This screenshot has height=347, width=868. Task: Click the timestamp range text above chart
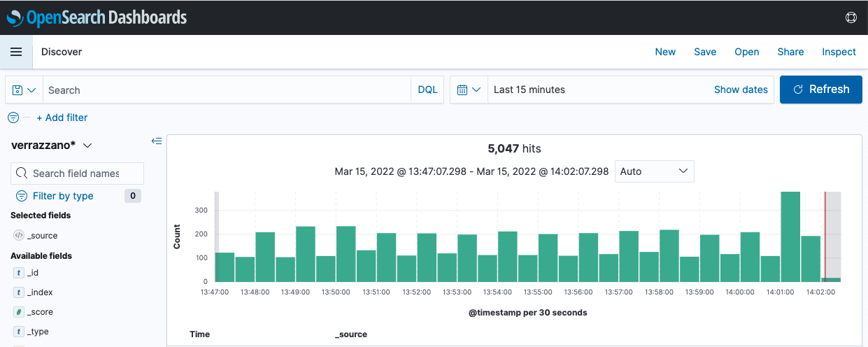click(x=471, y=171)
